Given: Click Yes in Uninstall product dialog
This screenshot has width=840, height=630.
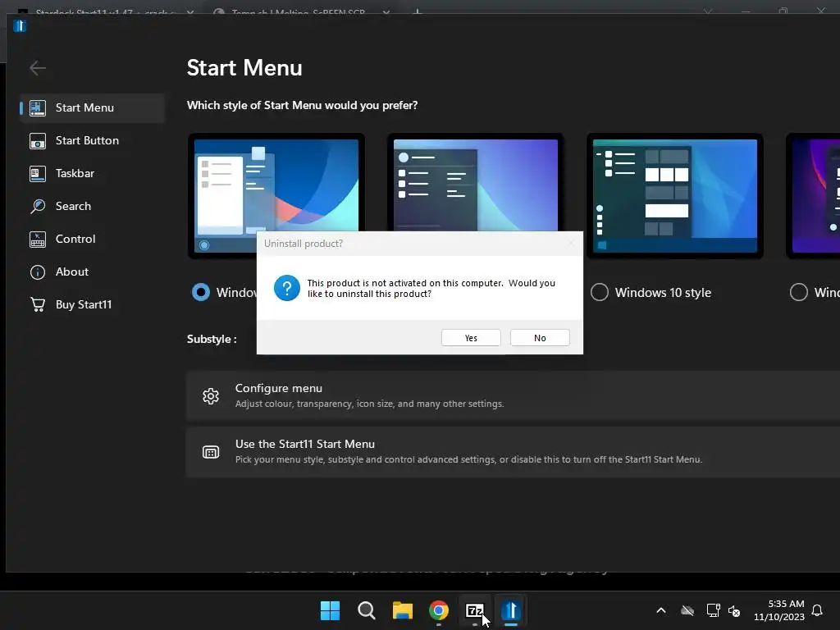Looking at the screenshot, I should 471,338.
